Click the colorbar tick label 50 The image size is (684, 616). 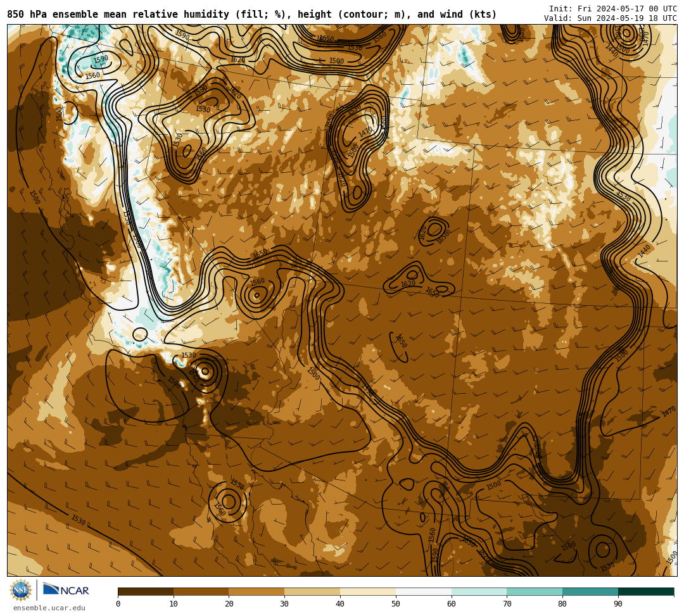point(396,604)
